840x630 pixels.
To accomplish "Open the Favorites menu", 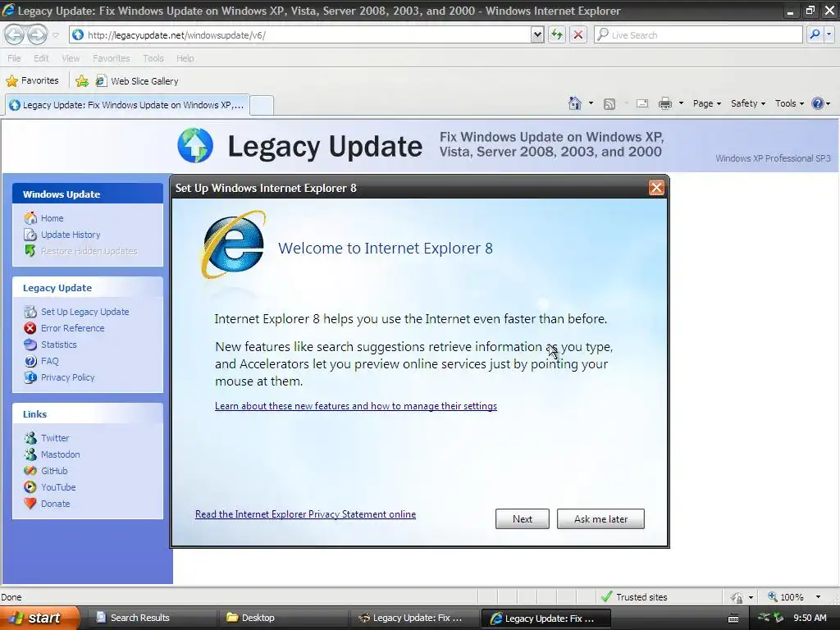I will pyautogui.click(x=111, y=58).
